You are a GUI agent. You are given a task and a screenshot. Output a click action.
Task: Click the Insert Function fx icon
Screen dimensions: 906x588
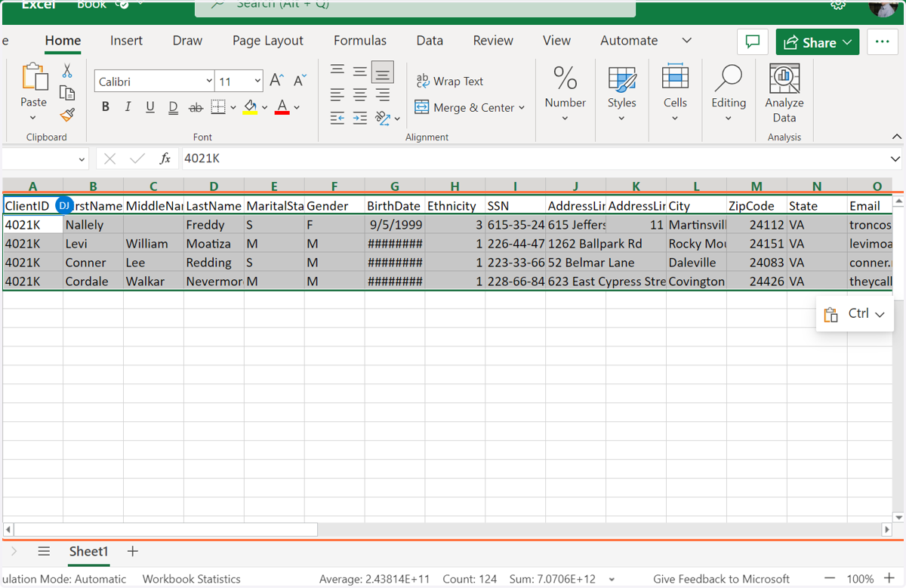(x=165, y=159)
